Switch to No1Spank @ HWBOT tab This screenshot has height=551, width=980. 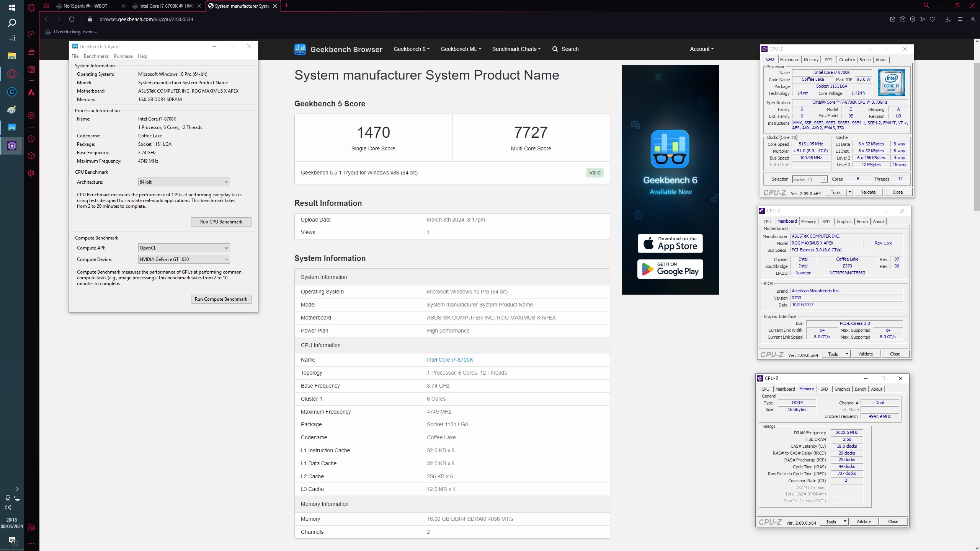(85, 6)
